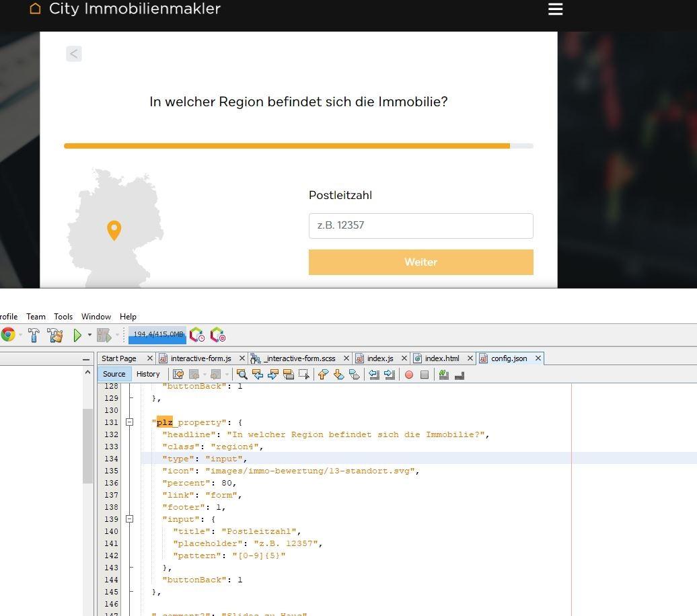
Task: Start macro recording with red circle icon
Action: pos(408,375)
